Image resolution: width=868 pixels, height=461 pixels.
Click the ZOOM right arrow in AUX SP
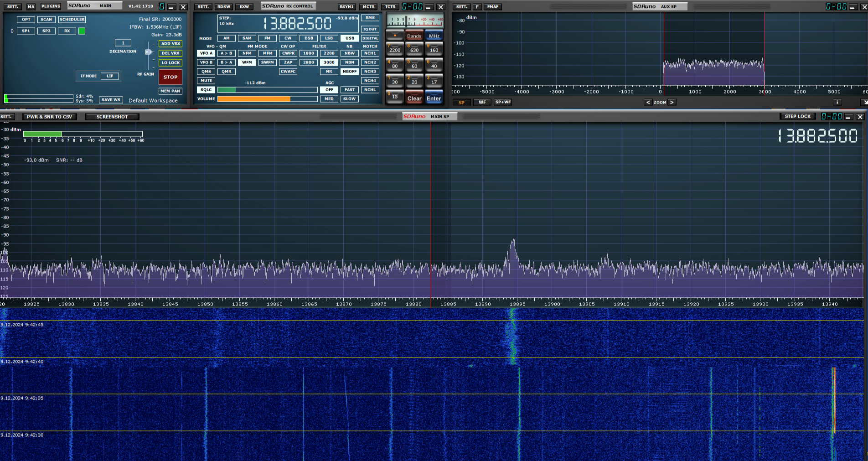coord(672,102)
